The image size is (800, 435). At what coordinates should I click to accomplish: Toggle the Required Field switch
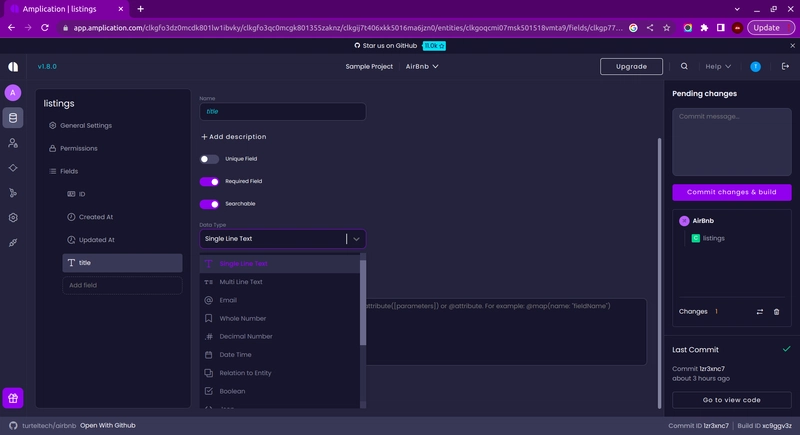(x=209, y=182)
